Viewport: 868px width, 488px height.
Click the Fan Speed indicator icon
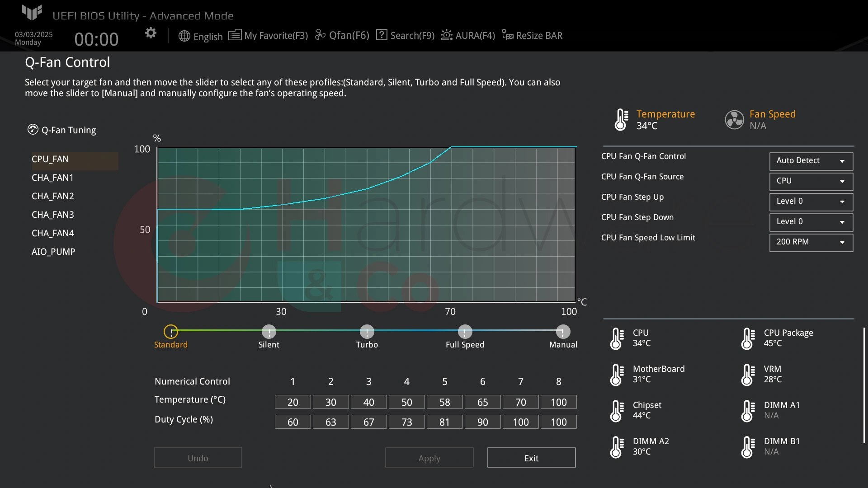[734, 118]
